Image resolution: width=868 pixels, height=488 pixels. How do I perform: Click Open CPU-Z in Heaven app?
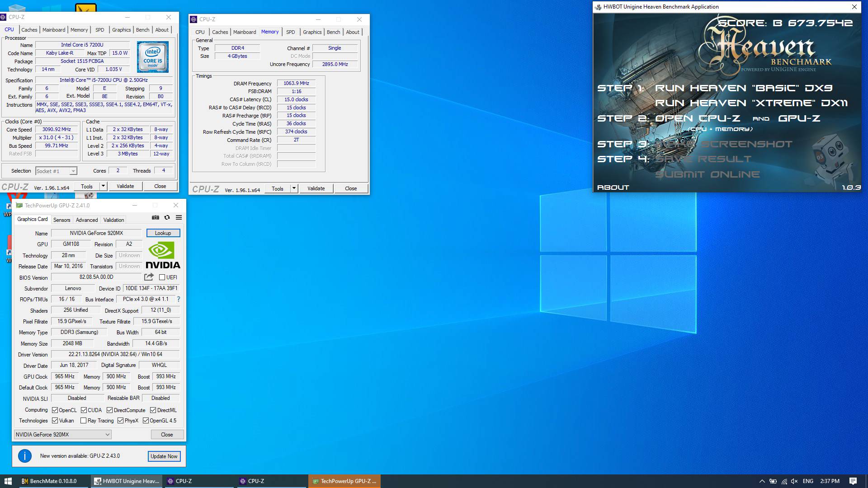click(698, 118)
